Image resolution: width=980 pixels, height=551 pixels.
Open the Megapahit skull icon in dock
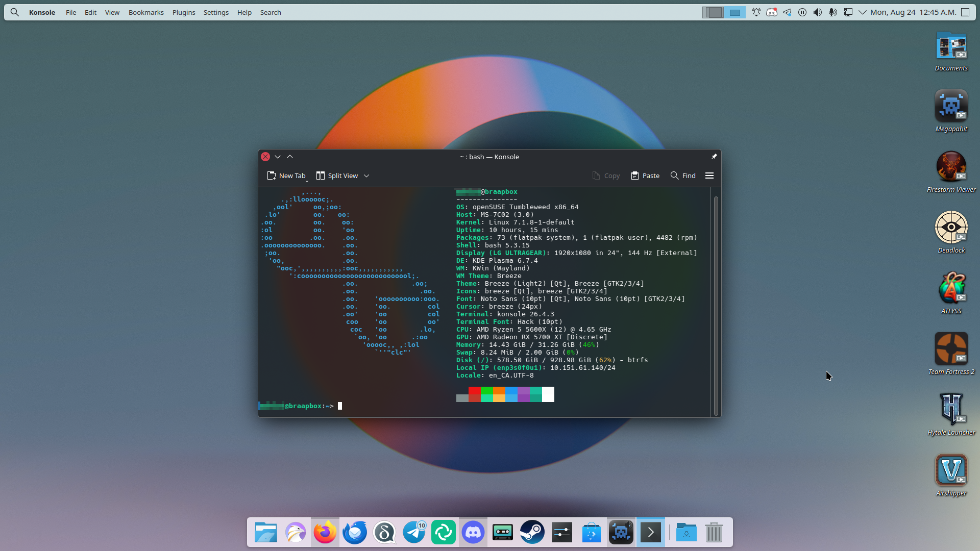click(x=621, y=533)
